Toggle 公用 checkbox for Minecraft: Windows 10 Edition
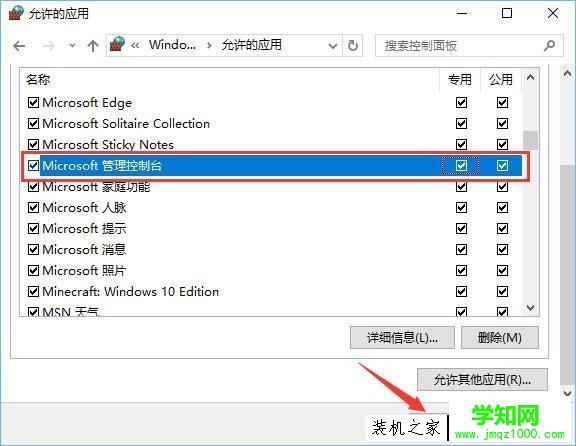The width and height of the screenshot is (576, 446). click(502, 292)
